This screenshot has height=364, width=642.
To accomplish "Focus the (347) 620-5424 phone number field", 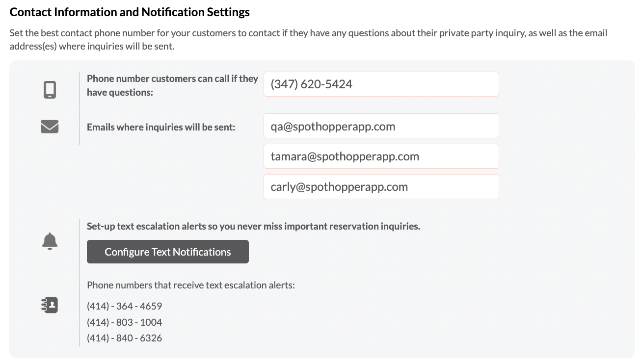I will point(381,84).
